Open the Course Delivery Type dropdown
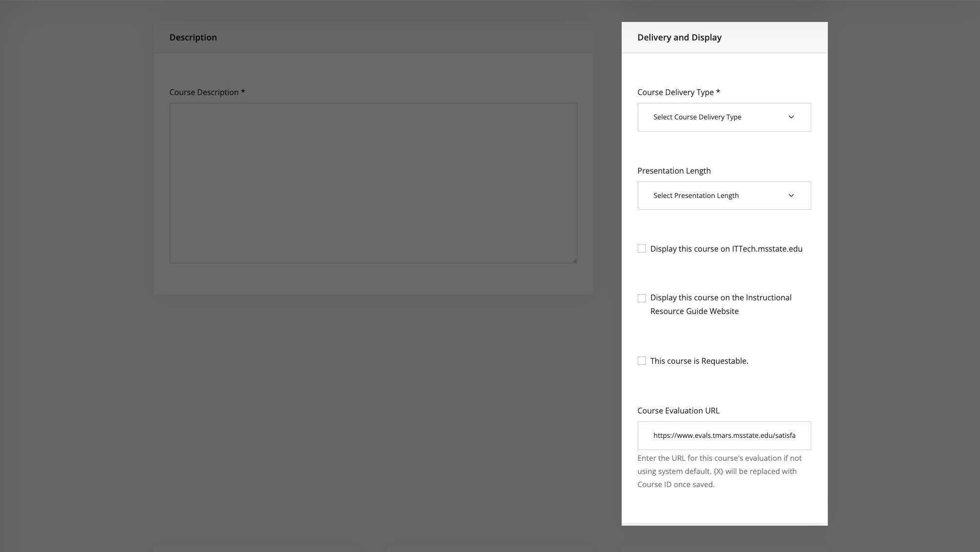The width and height of the screenshot is (980, 552). coord(724,117)
